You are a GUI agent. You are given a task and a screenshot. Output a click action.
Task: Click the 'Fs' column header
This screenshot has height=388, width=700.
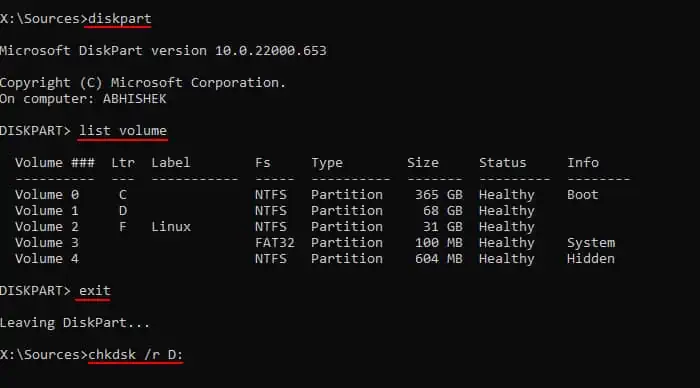click(262, 163)
